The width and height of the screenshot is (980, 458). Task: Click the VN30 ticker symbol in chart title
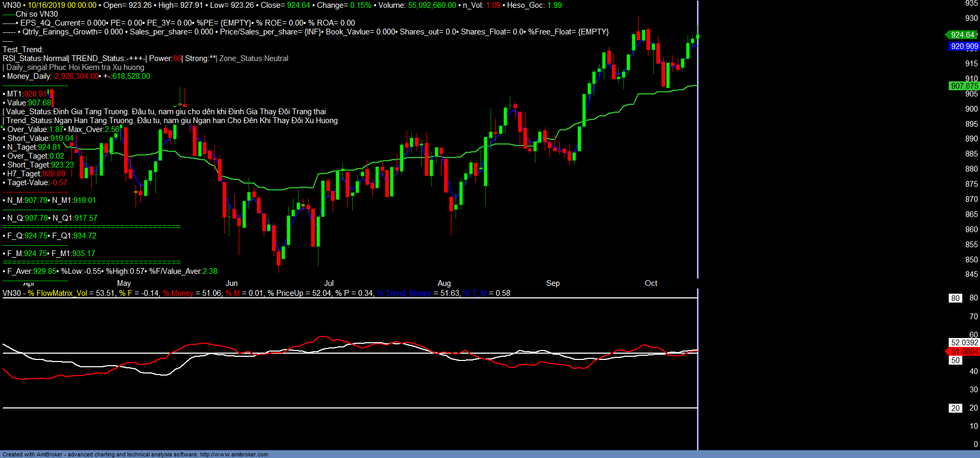[x=11, y=5]
